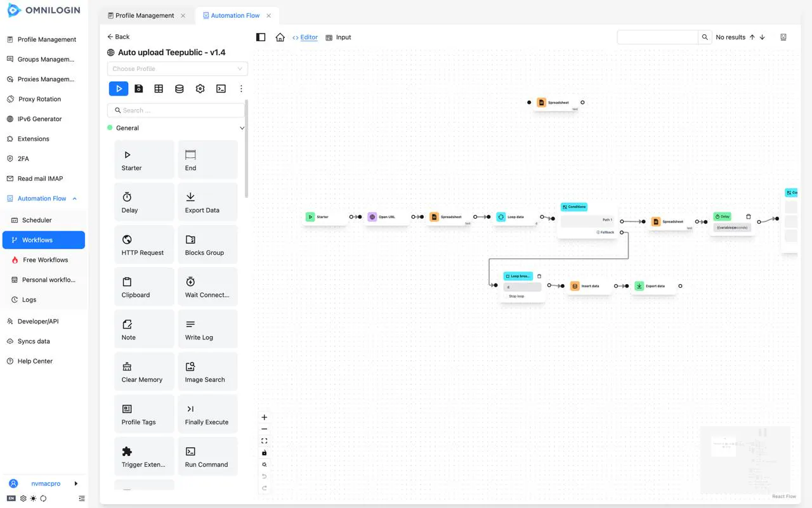Switch to the Input tab

pos(338,37)
